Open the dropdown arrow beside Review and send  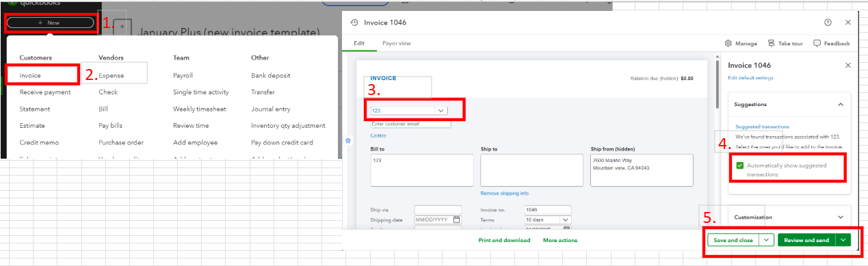pyautogui.click(x=843, y=240)
